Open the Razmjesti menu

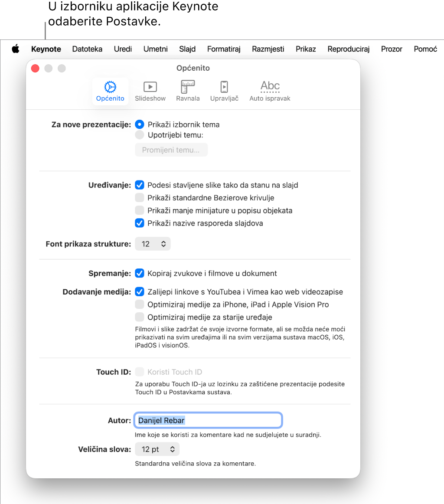268,49
